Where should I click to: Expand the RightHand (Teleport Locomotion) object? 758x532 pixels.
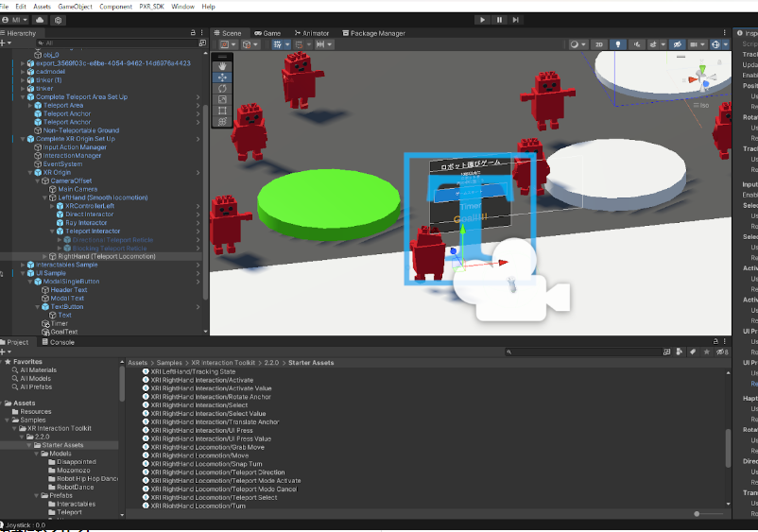(x=45, y=256)
